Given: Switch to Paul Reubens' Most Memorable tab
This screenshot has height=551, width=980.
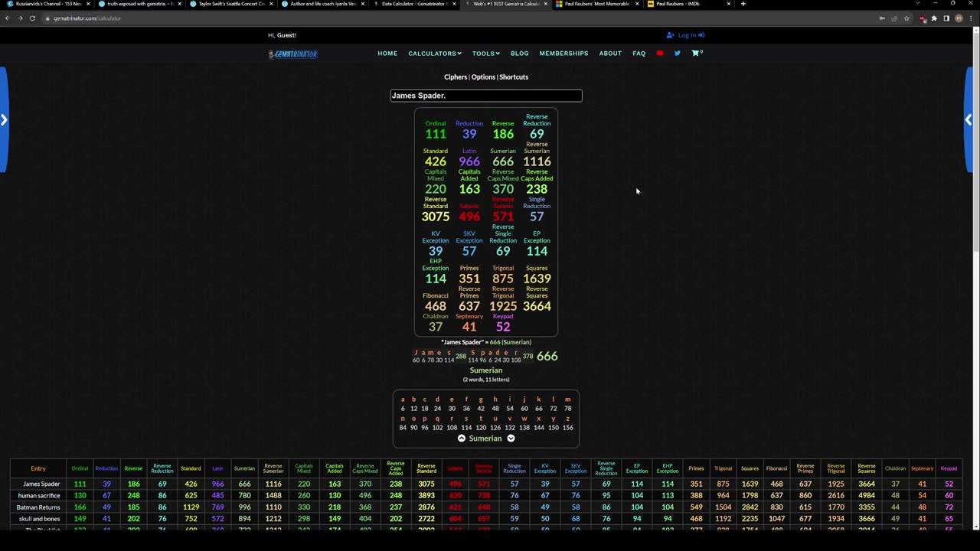Looking at the screenshot, I should point(597,4).
